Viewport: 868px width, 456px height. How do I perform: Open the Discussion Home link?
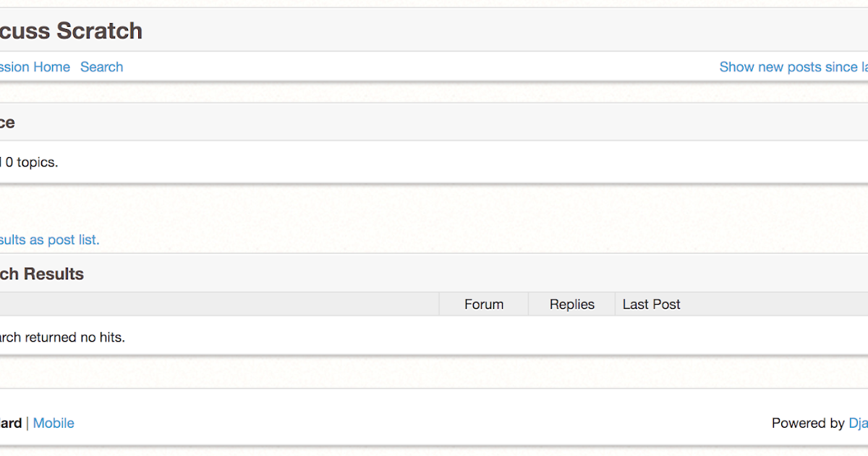[x=35, y=67]
